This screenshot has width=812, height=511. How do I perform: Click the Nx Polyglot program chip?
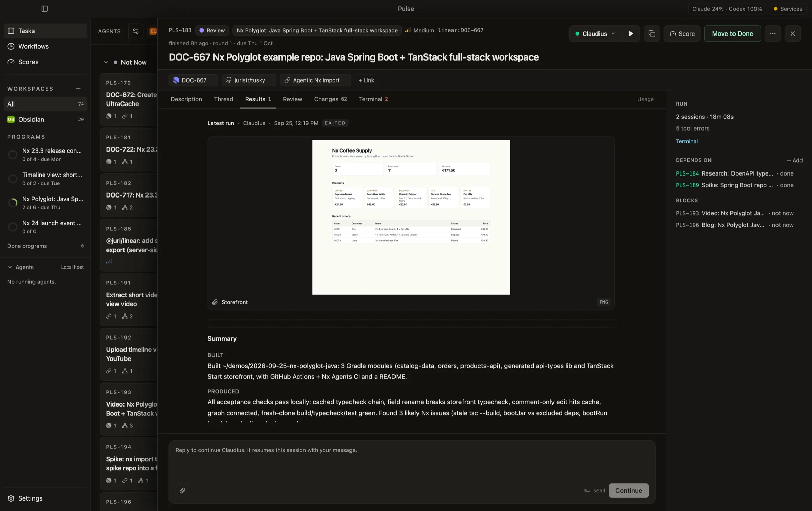(x=317, y=30)
